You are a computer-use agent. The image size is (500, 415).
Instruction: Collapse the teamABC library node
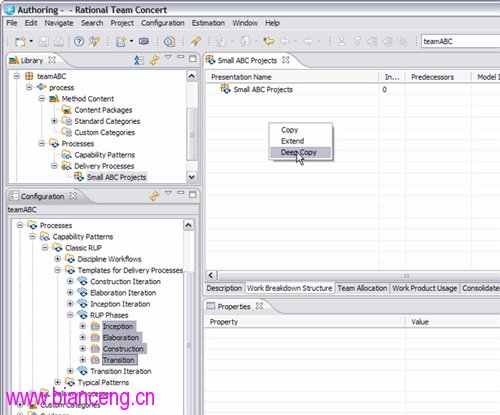pyautogui.click(x=17, y=76)
